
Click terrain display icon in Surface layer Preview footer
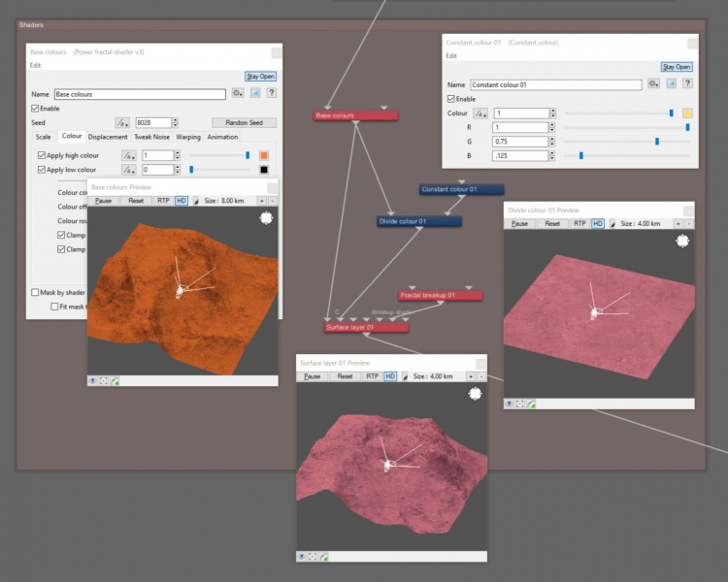pos(323,557)
